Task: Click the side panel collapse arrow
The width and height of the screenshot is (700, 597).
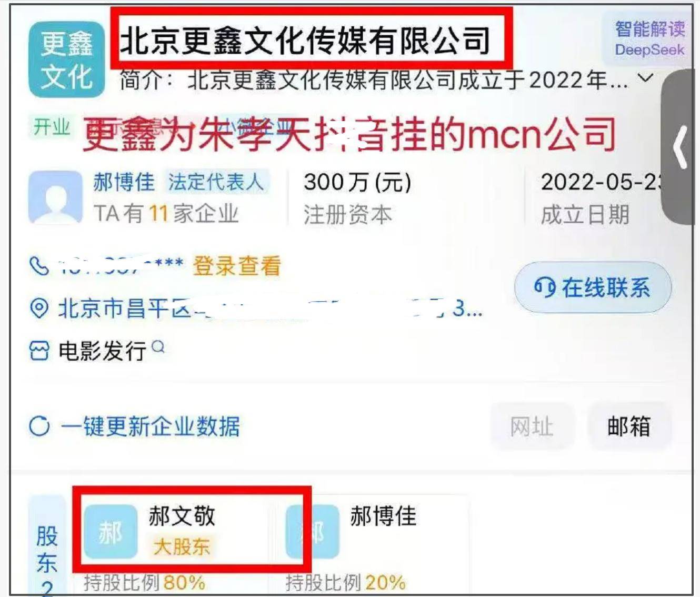Action: point(679,147)
